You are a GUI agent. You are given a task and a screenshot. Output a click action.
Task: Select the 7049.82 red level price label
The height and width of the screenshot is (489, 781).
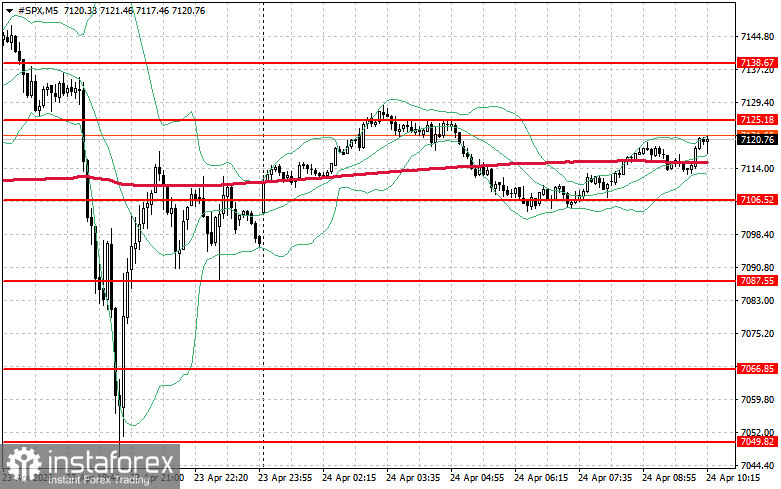757,442
